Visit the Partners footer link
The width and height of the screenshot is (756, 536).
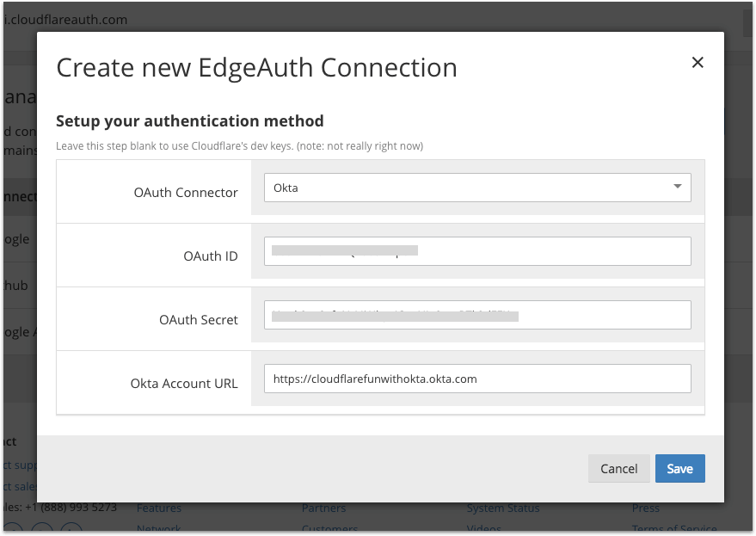323,508
